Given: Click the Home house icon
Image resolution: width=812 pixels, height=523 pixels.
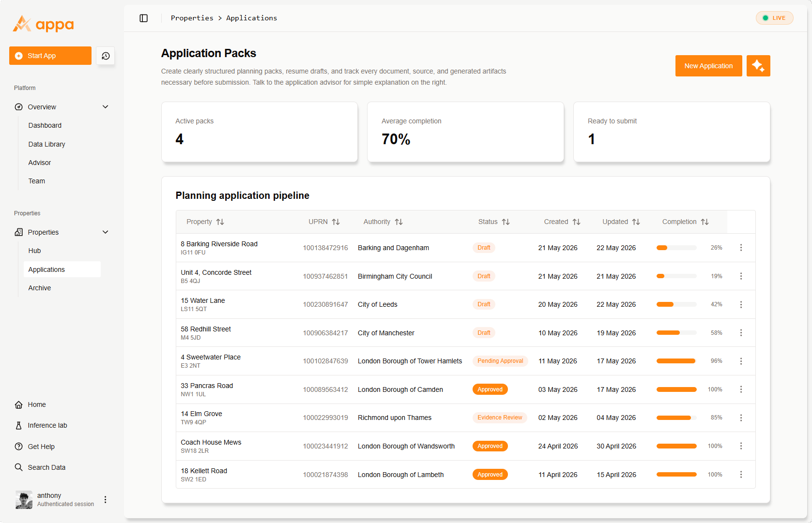Looking at the screenshot, I should click(x=19, y=404).
